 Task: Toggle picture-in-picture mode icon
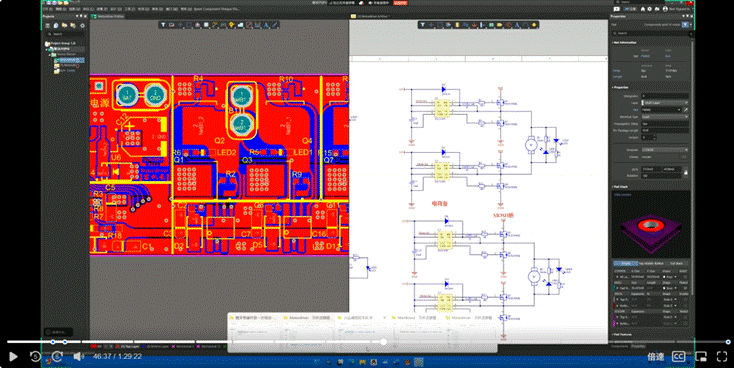[701, 357]
